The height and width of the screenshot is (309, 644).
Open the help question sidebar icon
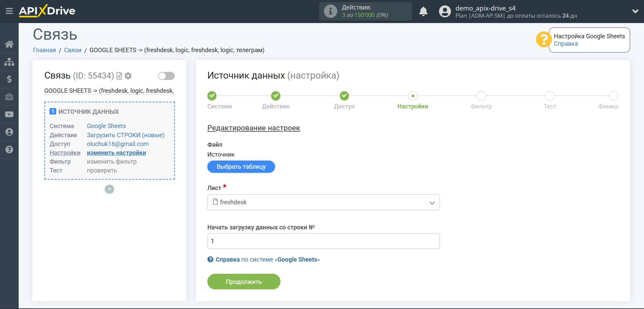[9, 150]
